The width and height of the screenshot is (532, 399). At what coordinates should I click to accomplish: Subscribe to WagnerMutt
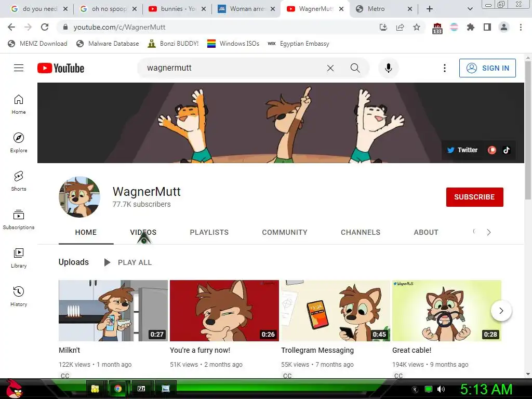point(474,197)
